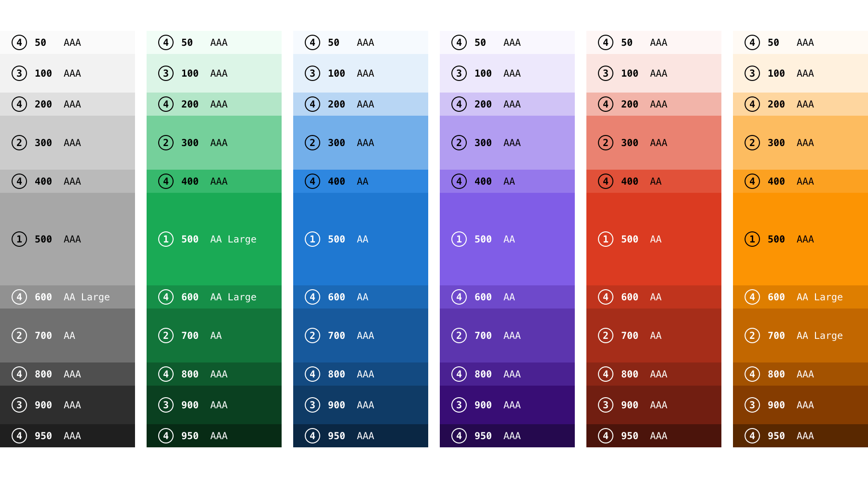
Task: Click the circled 4 badge in green 800 row
Action: [x=166, y=374]
